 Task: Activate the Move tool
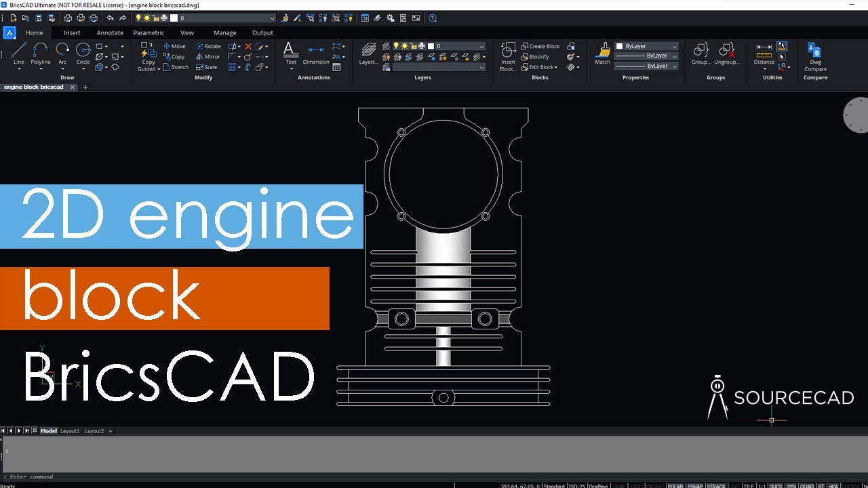[174, 46]
